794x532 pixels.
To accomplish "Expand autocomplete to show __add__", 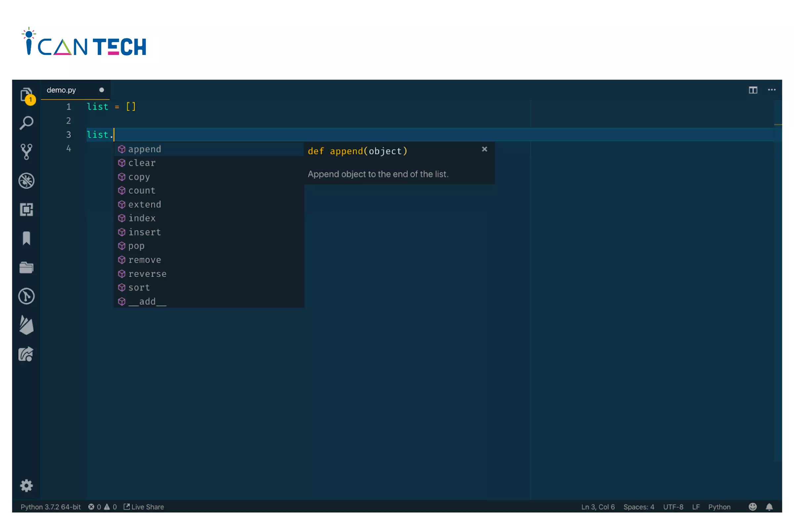I will (x=147, y=301).
